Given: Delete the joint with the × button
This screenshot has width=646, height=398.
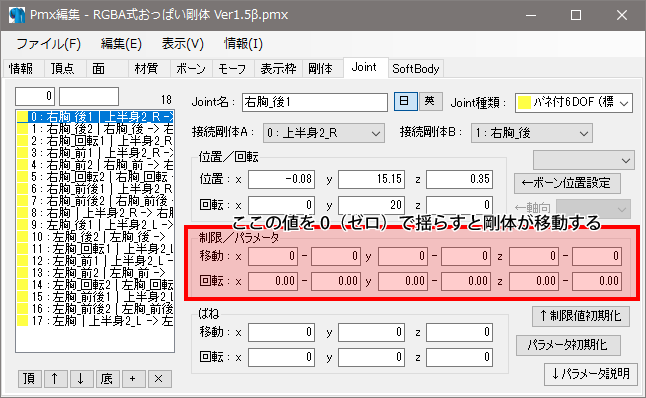Looking at the screenshot, I should 159,379.
